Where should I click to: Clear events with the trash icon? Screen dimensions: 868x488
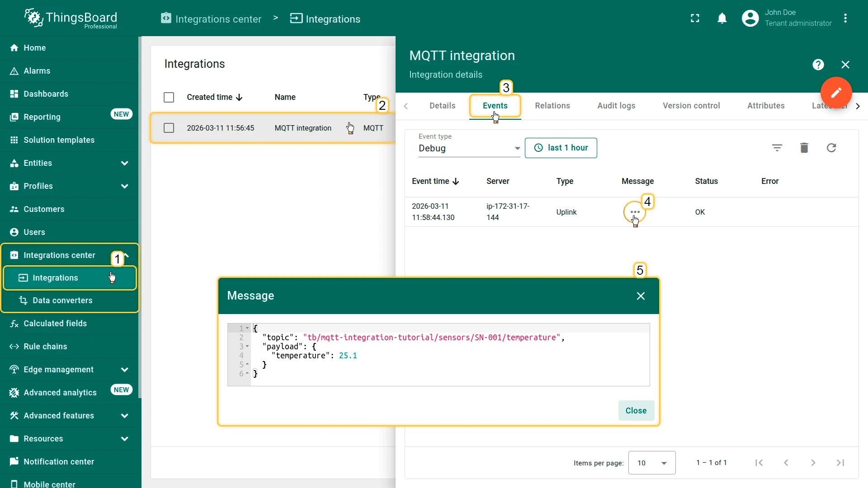804,148
